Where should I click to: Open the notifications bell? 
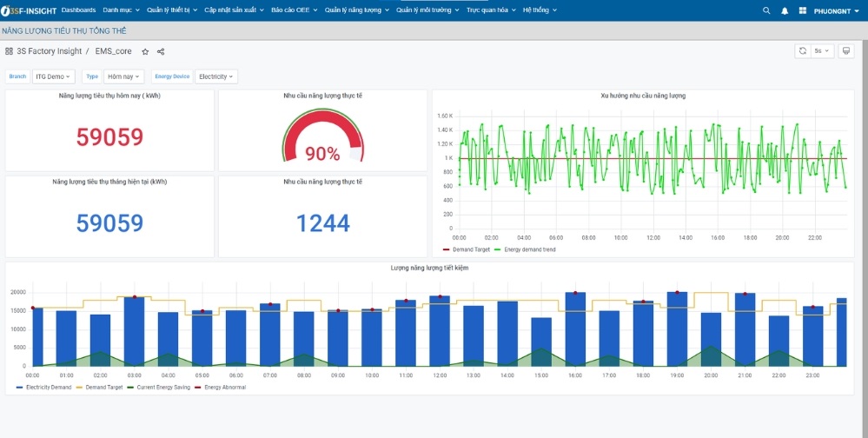[x=785, y=10]
